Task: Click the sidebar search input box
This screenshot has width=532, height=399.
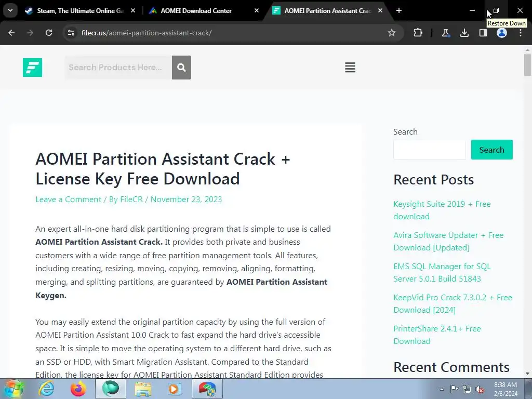Action: [x=430, y=150]
